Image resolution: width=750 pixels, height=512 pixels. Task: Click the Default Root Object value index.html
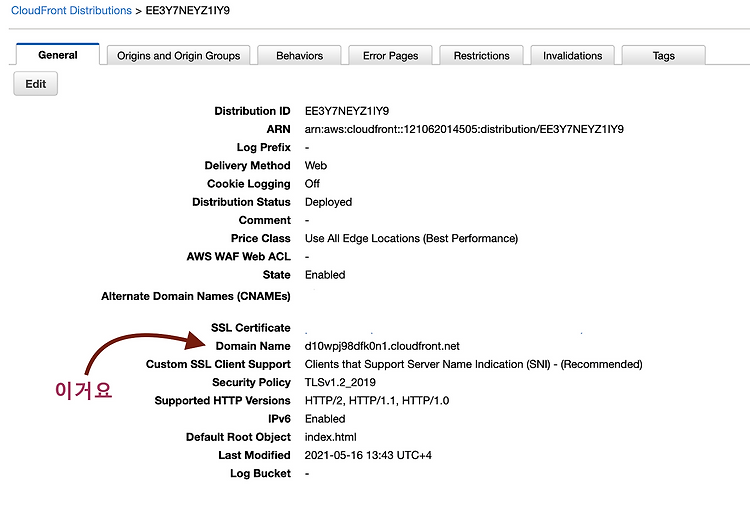pos(331,437)
